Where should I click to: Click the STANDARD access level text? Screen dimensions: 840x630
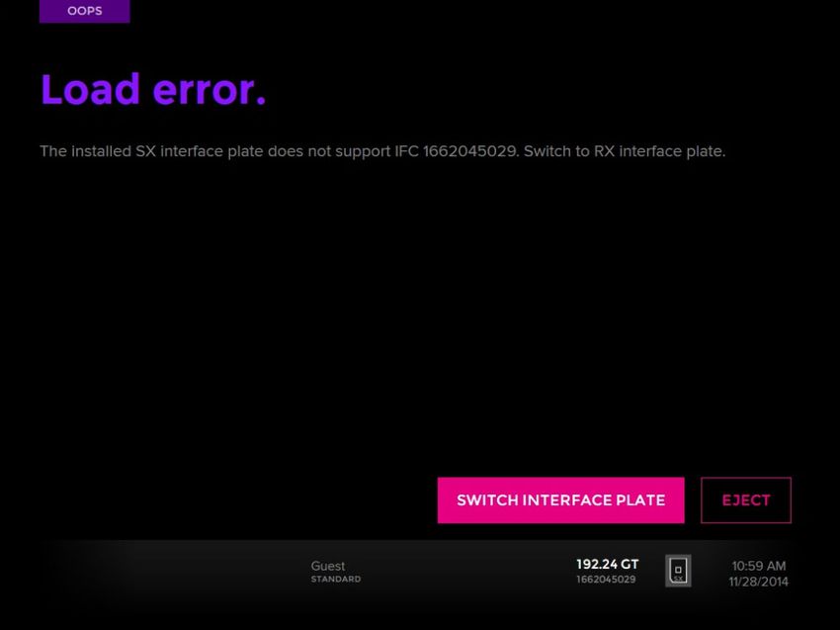pos(336,579)
